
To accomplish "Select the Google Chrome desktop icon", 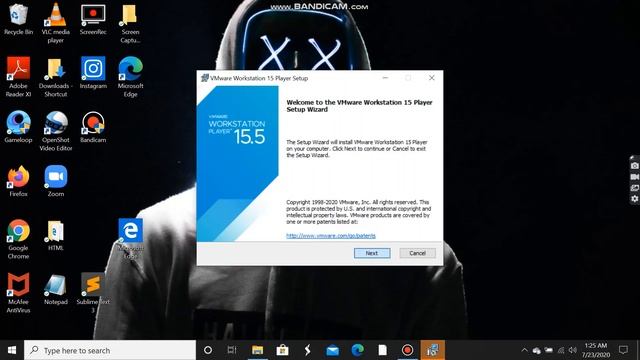I will click(18, 239).
